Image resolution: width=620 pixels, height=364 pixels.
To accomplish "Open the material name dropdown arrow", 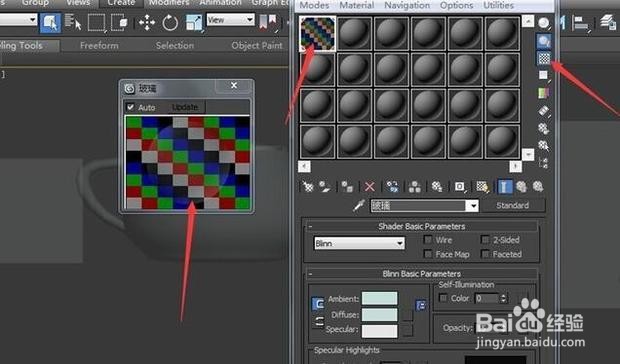I will pos(473,206).
